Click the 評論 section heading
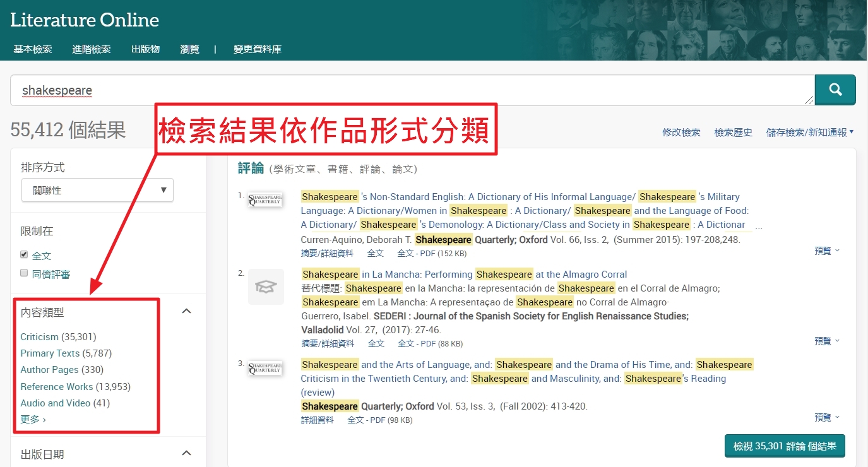The width and height of the screenshot is (868, 467). pyautogui.click(x=251, y=168)
